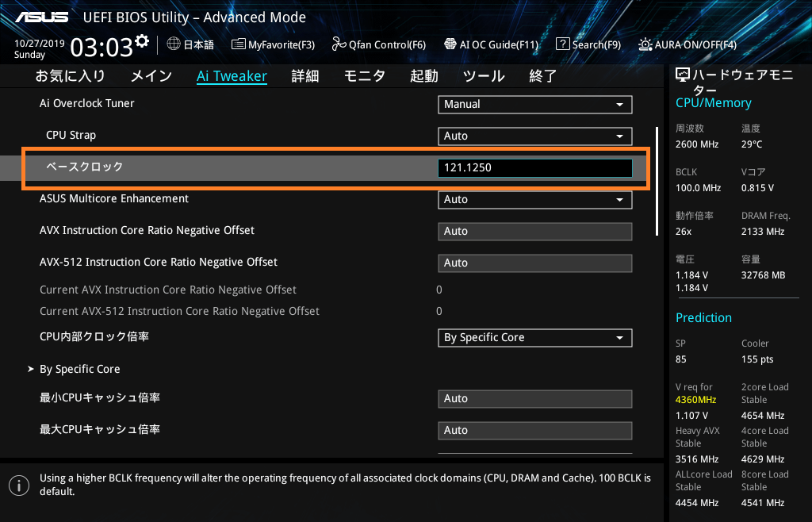This screenshot has width=812, height=522.
Task: Click the globe language icon
Action: pos(174,44)
